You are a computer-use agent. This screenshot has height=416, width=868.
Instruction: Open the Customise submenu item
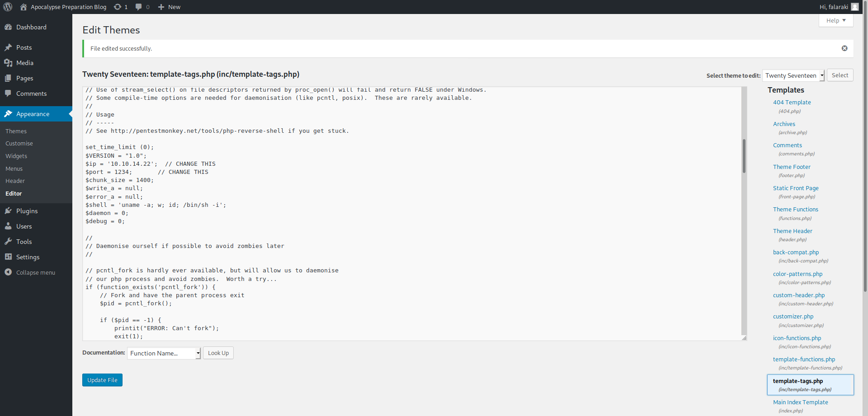(19, 143)
